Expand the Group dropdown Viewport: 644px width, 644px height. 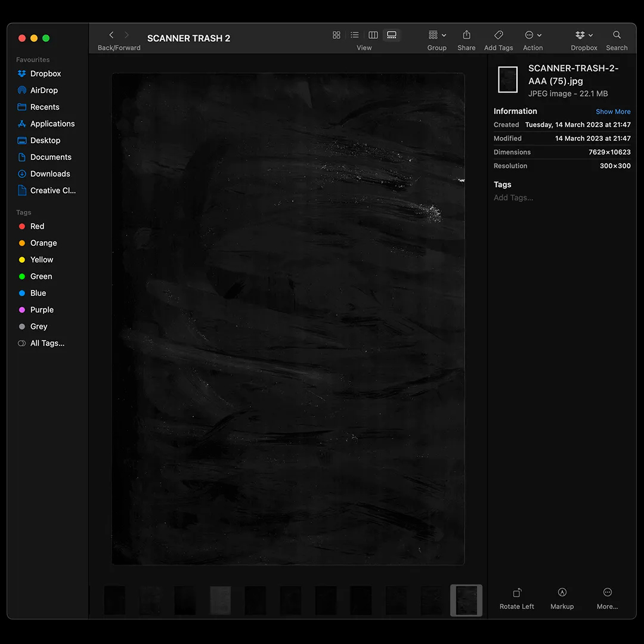pos(437,35)
